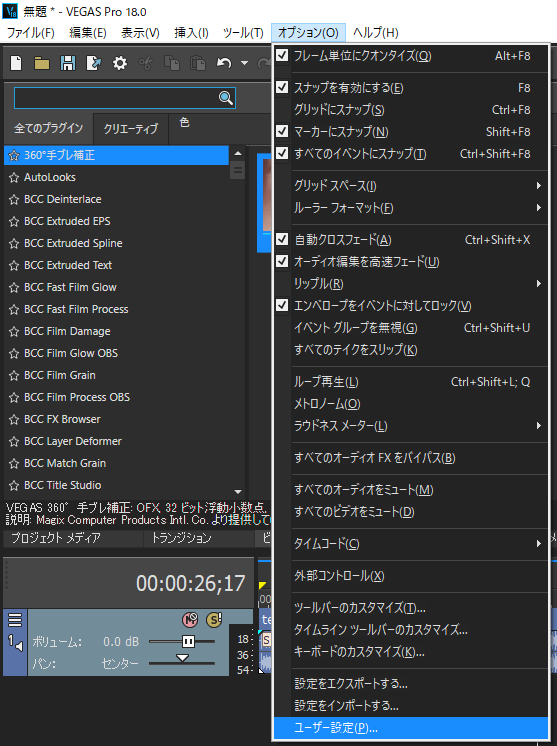This screenshot has width=557, height=746.
Task: Star the BCC Film Grain plugin
Action: 14,375
